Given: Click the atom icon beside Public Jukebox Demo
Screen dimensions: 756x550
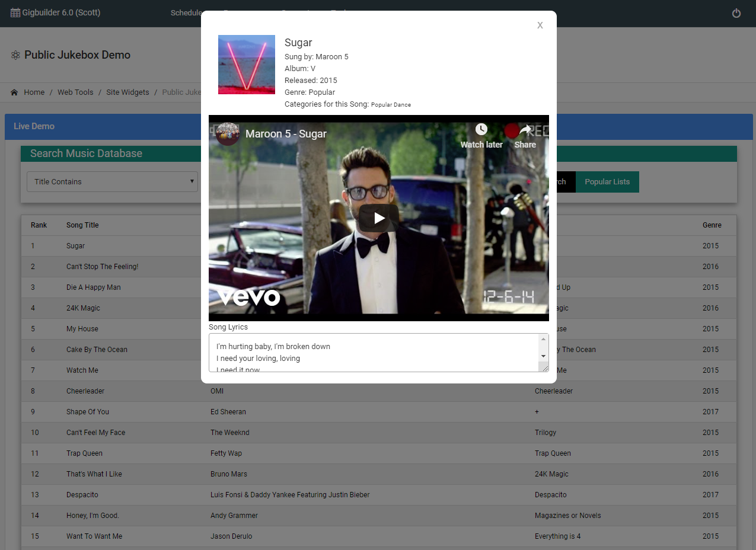Looking at the screenshot, I should [15, 55].
